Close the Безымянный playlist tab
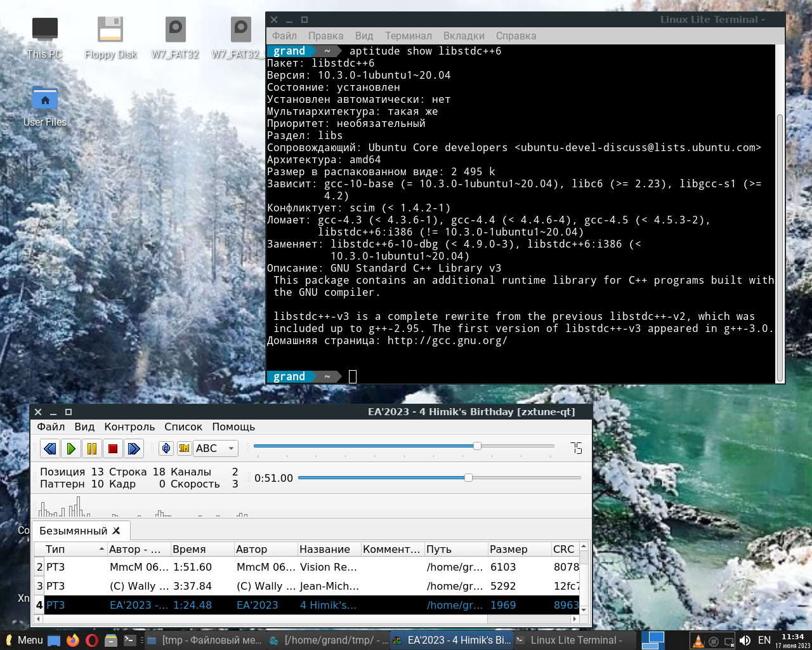This screenshot has width=812, height=650. point(117,531)
